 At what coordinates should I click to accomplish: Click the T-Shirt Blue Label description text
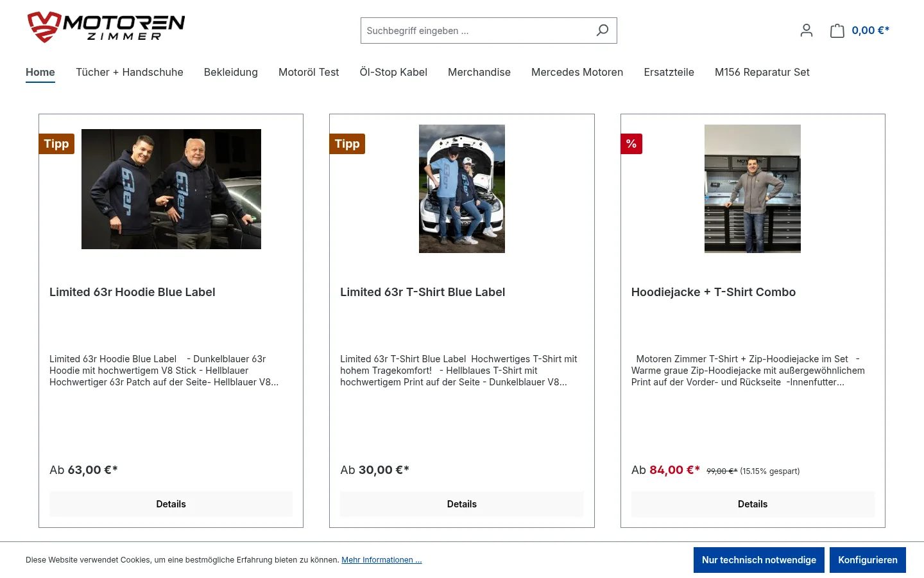pos(459,371)
